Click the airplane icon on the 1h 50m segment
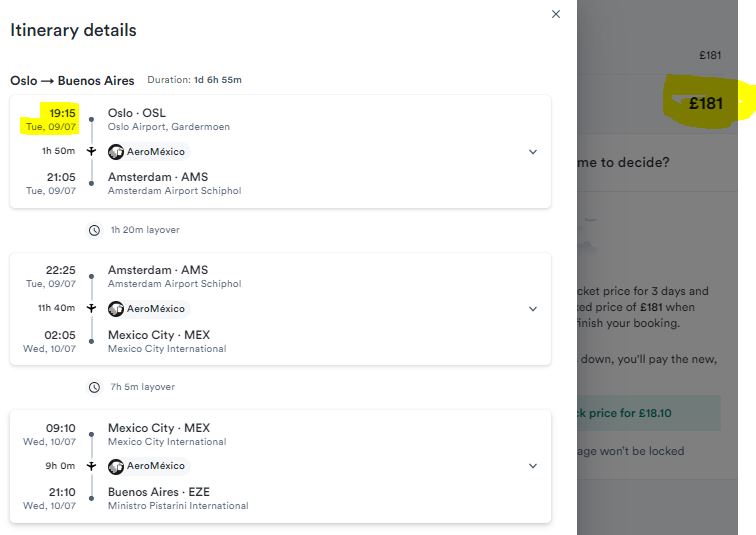The width and height of the screenshot is (756, 535). (91, 151)
